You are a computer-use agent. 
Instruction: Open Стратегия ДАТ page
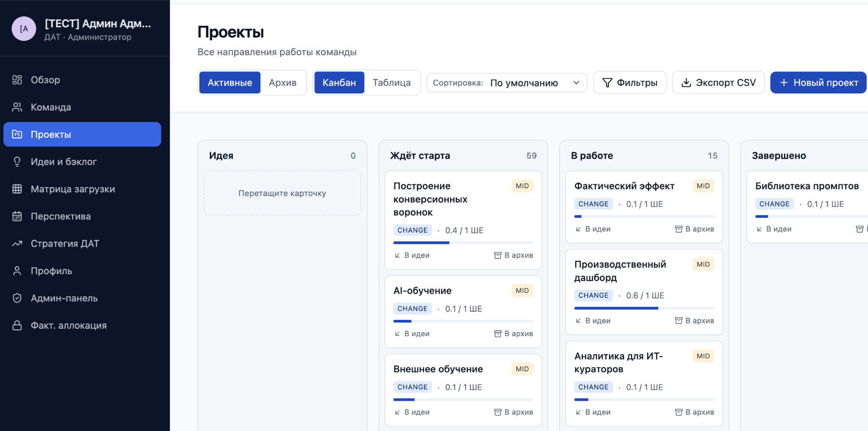(x=82, y=244)
